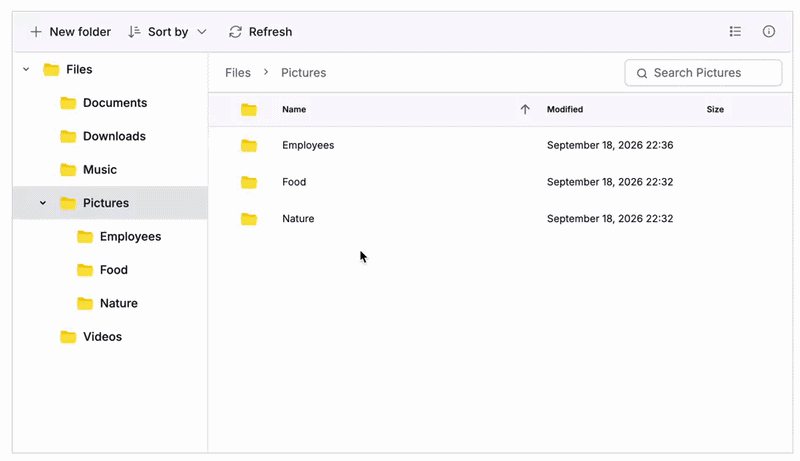Click the Nature folder icon in the file list
Image resolution: width=800 pixels, height=461 pixels.
pos(249,219)
